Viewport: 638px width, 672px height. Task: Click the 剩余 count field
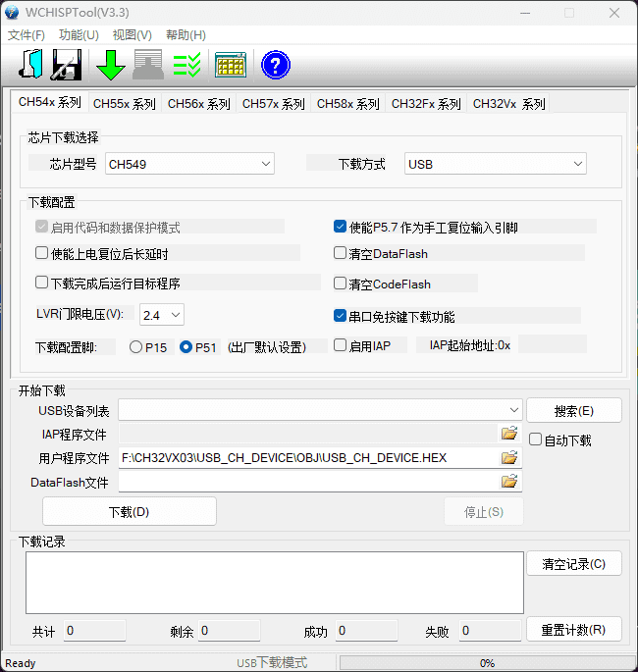pos(229,631)
